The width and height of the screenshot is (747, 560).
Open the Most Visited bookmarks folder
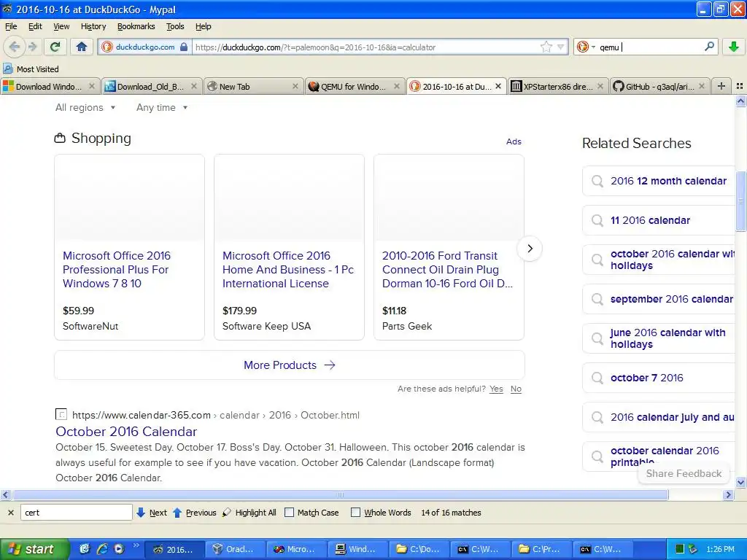pos(31,69)
